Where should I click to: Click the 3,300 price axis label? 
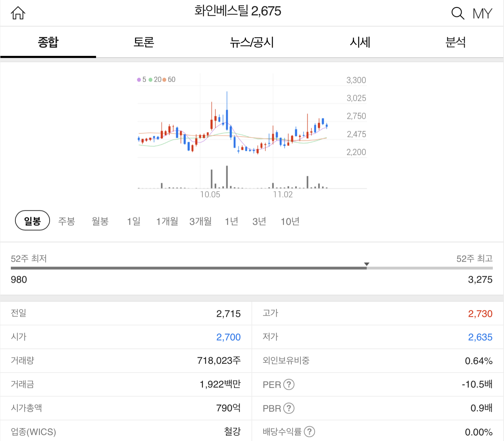click(356, 80)
